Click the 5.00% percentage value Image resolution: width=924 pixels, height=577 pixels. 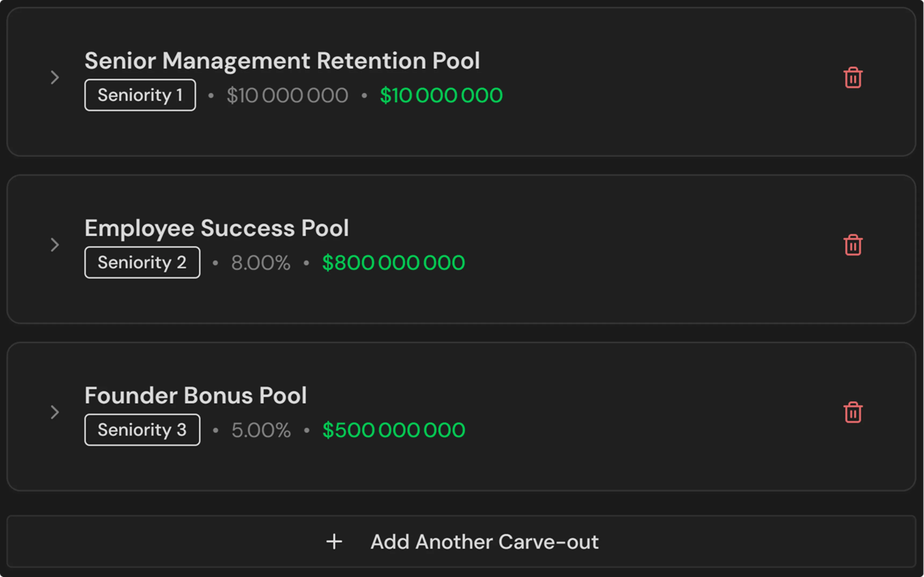261,430
